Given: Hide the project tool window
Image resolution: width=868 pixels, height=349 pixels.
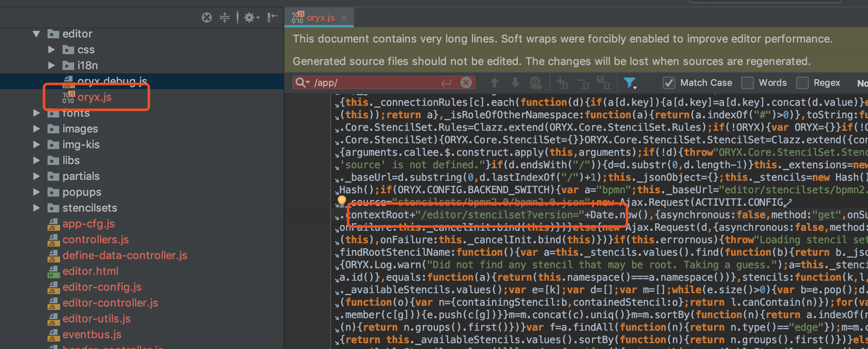Looking at the screenshot, I should point(272,17).
